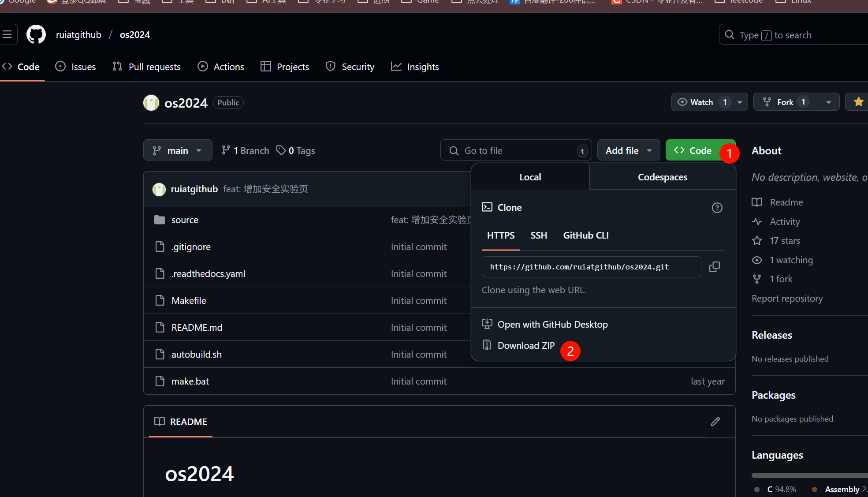
Task: Switch to the Codespaces tab
Action: coord(662,177)
